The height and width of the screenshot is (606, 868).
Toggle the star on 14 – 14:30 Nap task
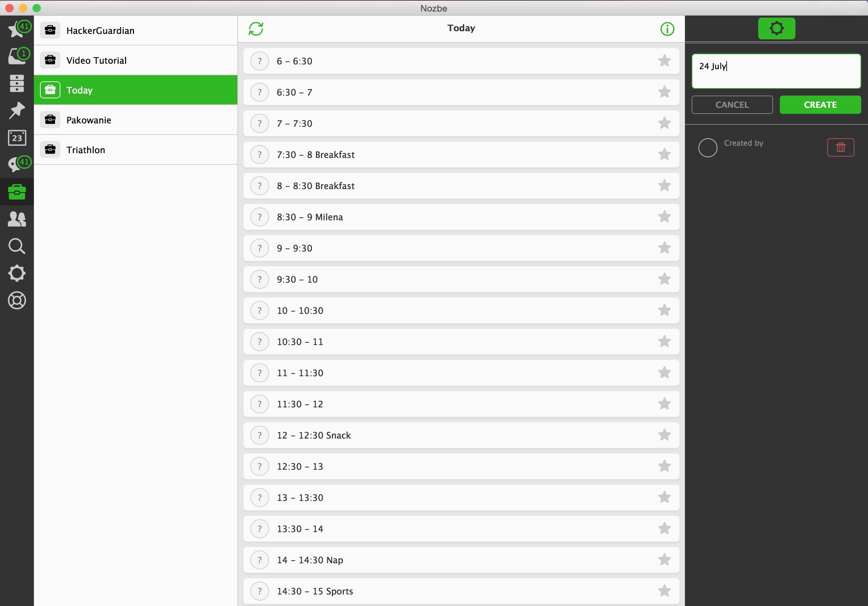[665, 560]
